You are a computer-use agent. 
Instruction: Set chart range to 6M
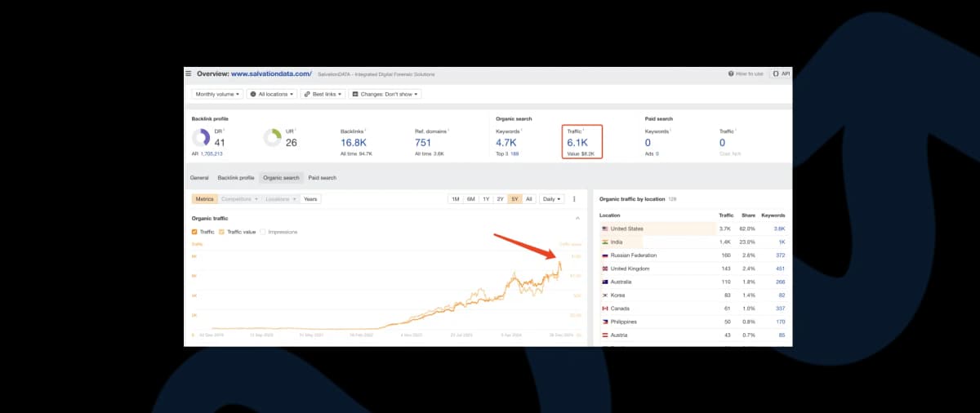(x=471, y=198)
